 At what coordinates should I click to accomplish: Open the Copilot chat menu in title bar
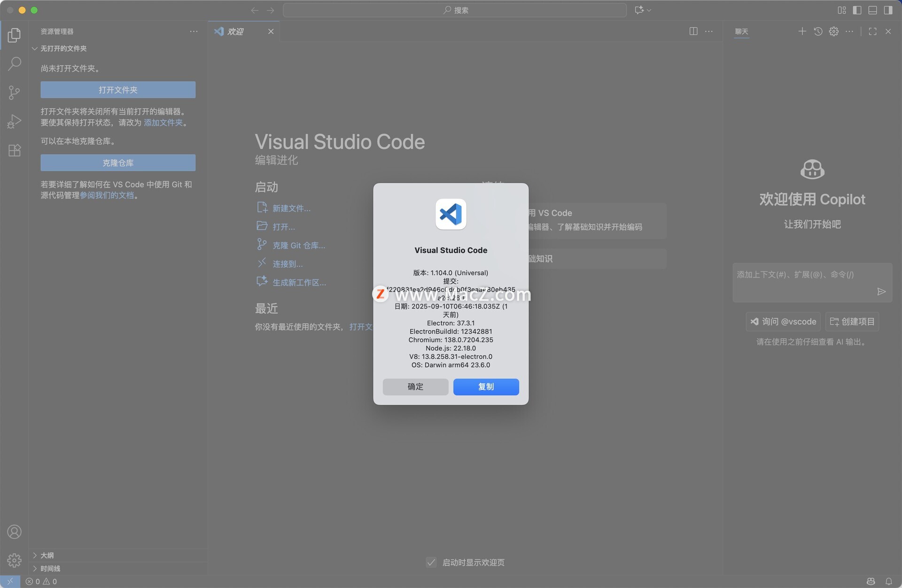pyautogui.click(x=643, y=10)
